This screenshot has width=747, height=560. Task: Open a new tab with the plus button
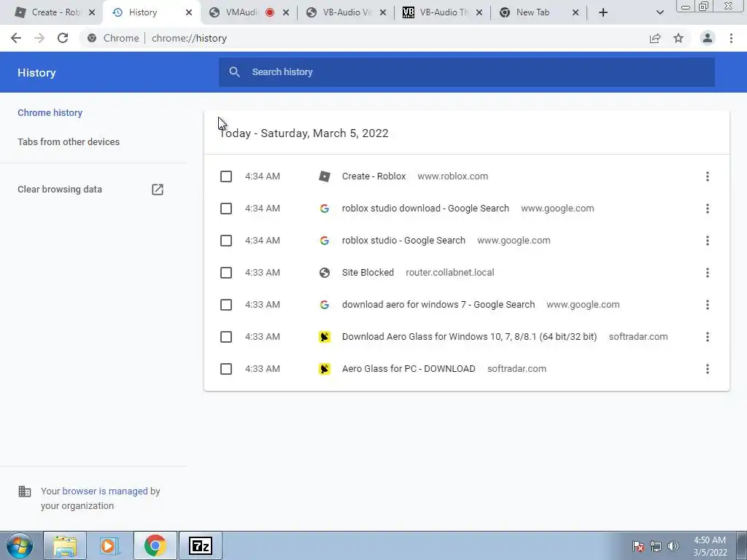click(x=603, y=12)
